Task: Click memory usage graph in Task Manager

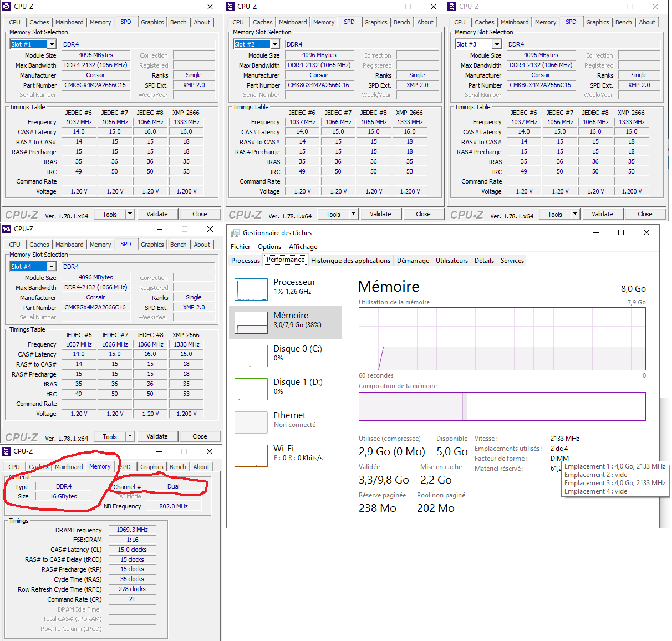Action: coord(502,339)
